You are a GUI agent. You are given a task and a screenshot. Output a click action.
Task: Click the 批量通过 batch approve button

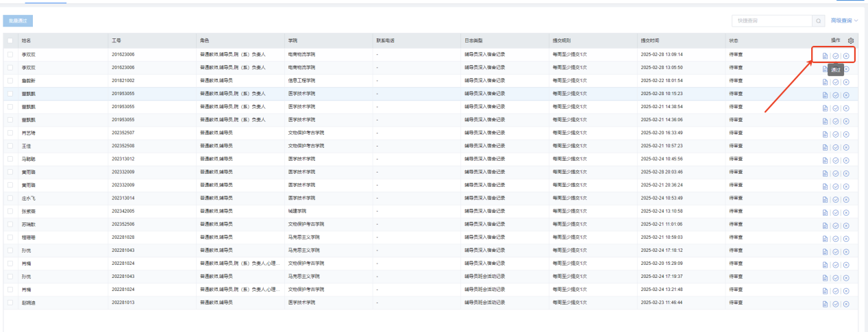pos(18,22)
